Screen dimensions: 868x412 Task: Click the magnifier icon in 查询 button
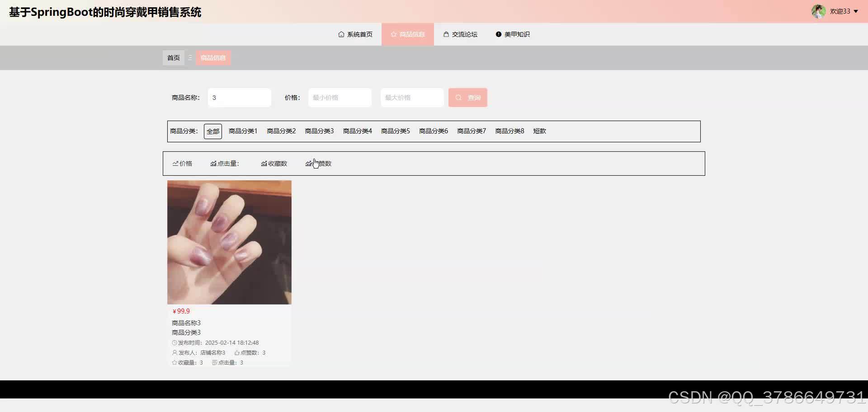458,98
